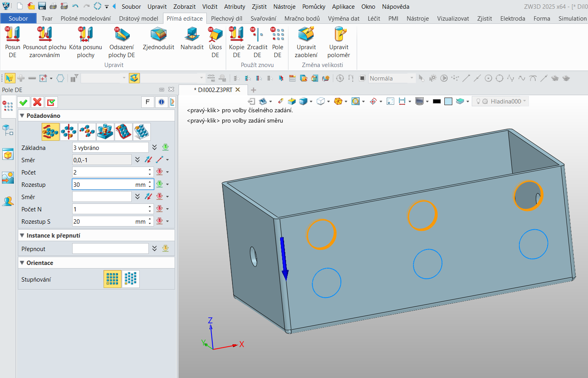The image size is (588, 378).
Task: Select the point-to-point pattern type
Action: click(87, 132)
